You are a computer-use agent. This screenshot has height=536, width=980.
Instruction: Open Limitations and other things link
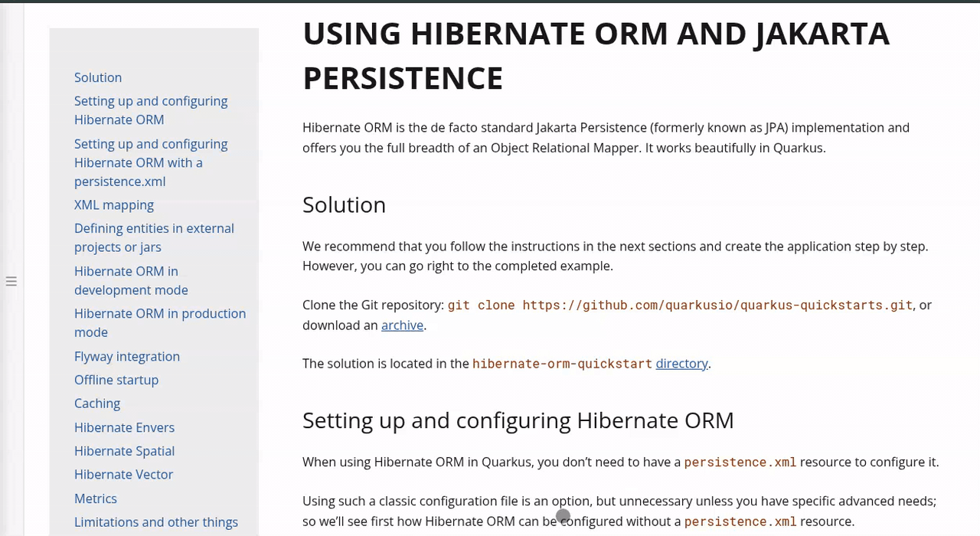[156, 522]
